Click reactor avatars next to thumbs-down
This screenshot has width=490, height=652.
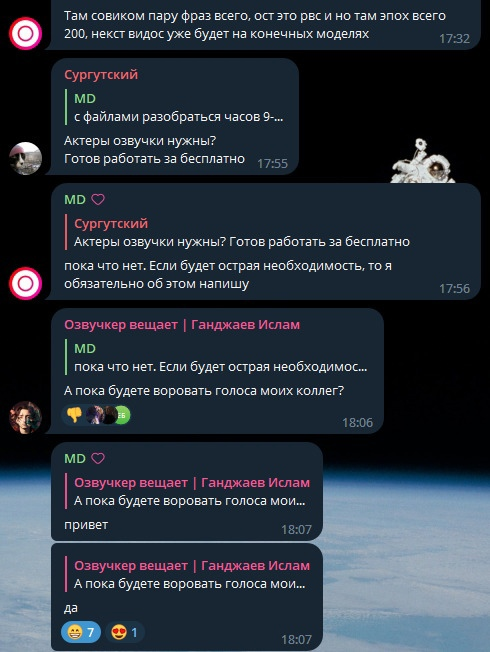pyautogui.click(x=108, y=415)
